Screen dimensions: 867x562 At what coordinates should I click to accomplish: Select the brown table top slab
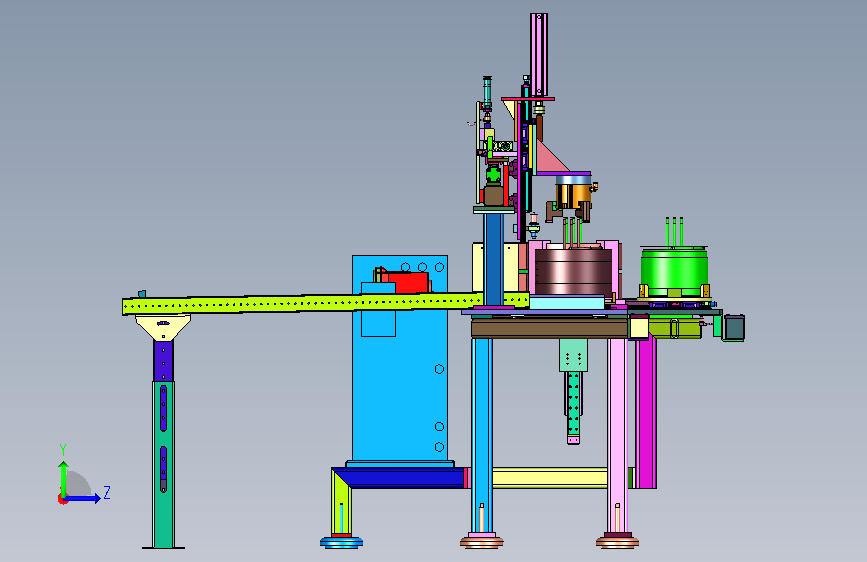point(550,329)
